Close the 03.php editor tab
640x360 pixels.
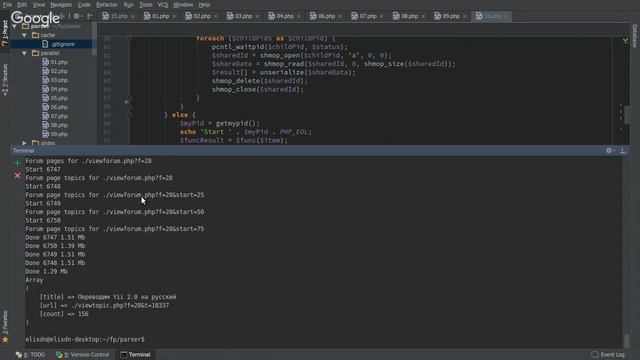tap(257, 17)
